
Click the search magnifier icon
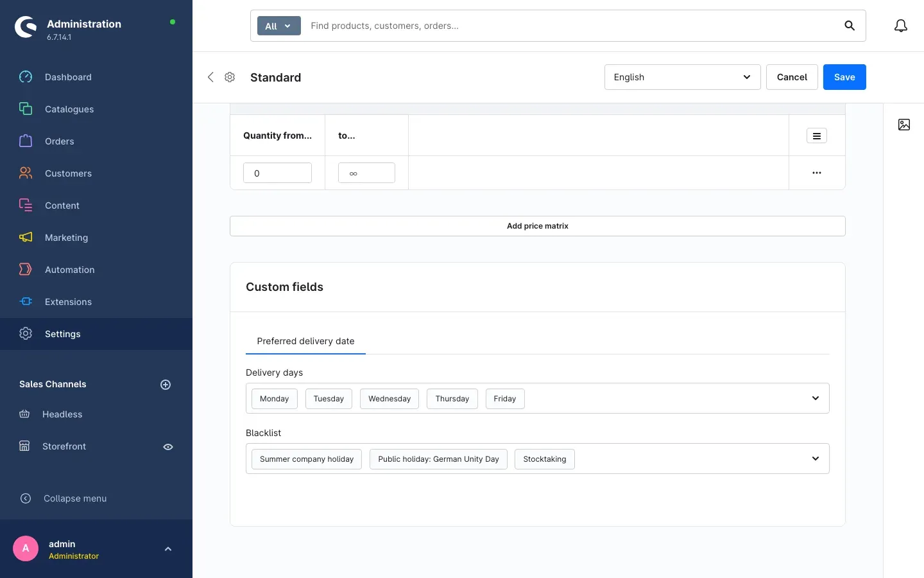pos(850,26)
